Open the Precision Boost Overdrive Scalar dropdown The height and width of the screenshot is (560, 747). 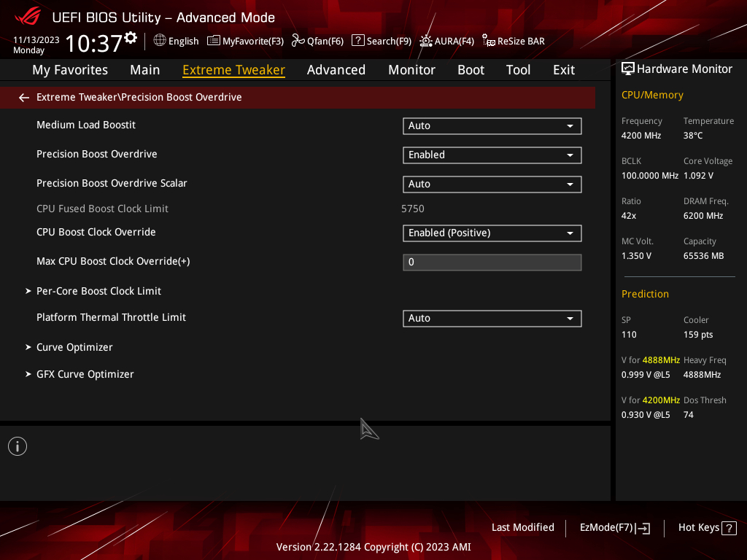click(x=492, y=184)
